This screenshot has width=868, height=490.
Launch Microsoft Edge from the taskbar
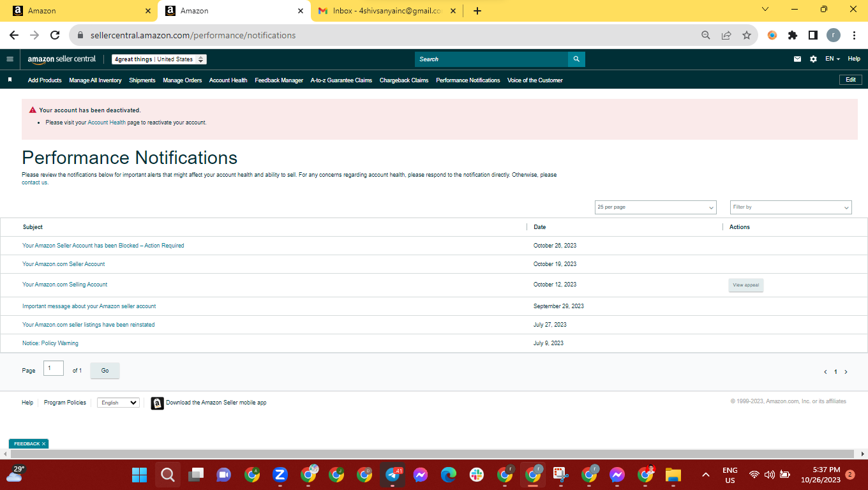(449, 475)
